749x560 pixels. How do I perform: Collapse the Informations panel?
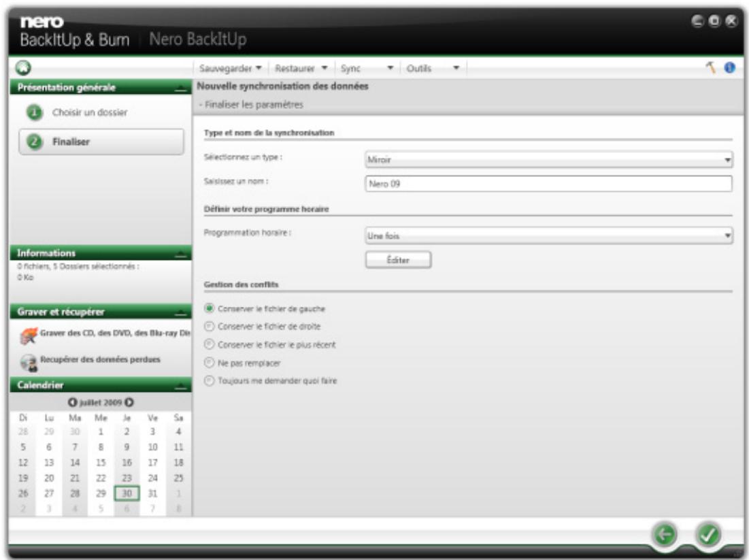coord(180,254)
